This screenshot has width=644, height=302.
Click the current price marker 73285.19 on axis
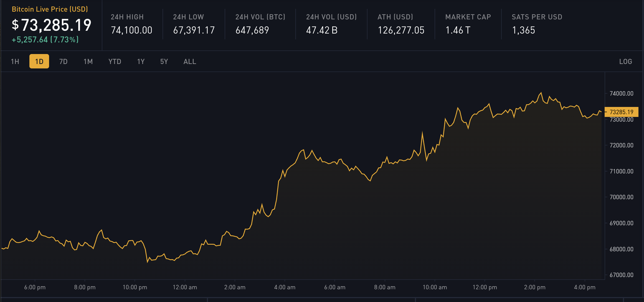pyautogui.click(x=621, y=112)
